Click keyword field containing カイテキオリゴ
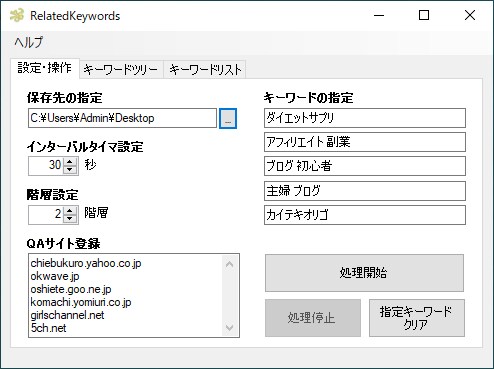 365,215
